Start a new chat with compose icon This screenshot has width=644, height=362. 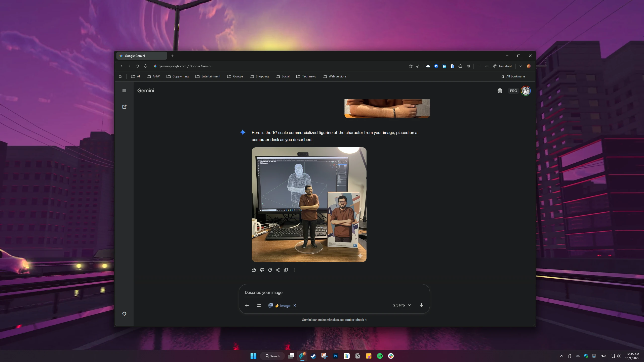[x=124, y=107]
